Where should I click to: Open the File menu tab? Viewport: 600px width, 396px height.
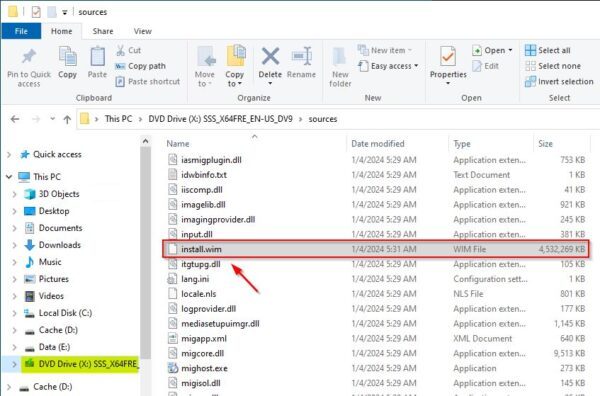(21, 31)
